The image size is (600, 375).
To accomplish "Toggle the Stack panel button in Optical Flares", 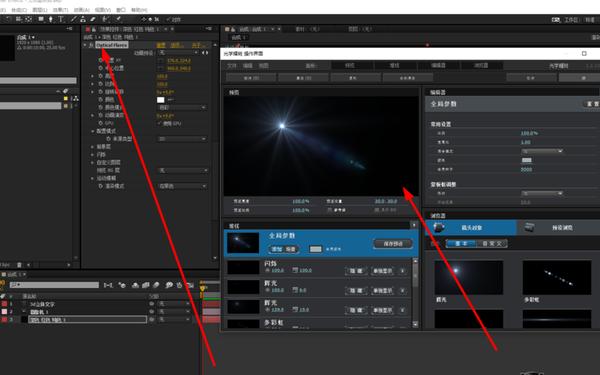I will coord(395,65).
